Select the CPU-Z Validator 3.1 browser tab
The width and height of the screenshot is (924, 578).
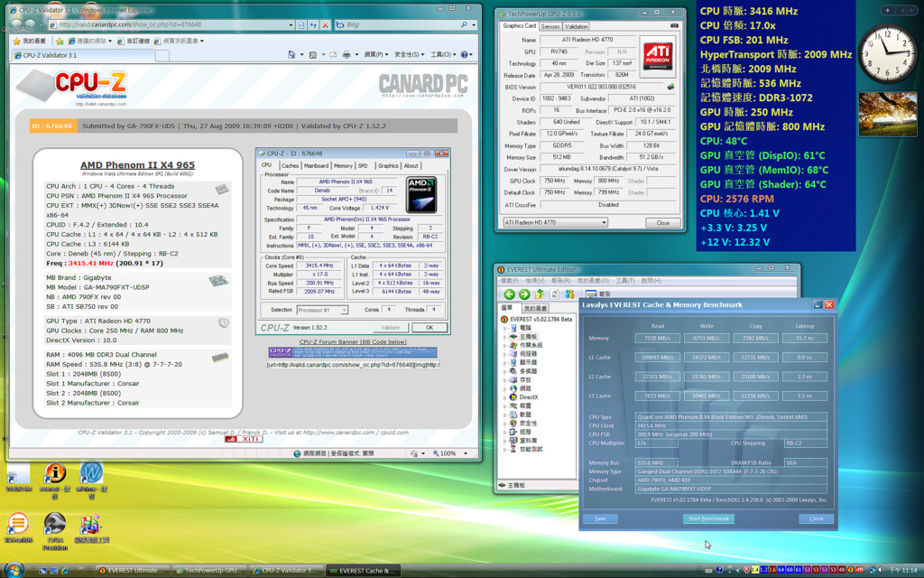pos(82,55)
